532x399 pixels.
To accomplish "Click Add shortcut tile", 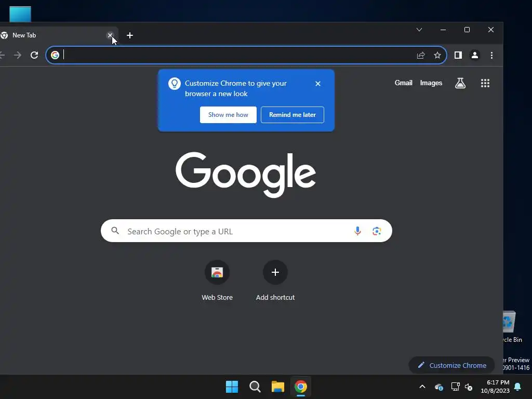I will (275, 281).
